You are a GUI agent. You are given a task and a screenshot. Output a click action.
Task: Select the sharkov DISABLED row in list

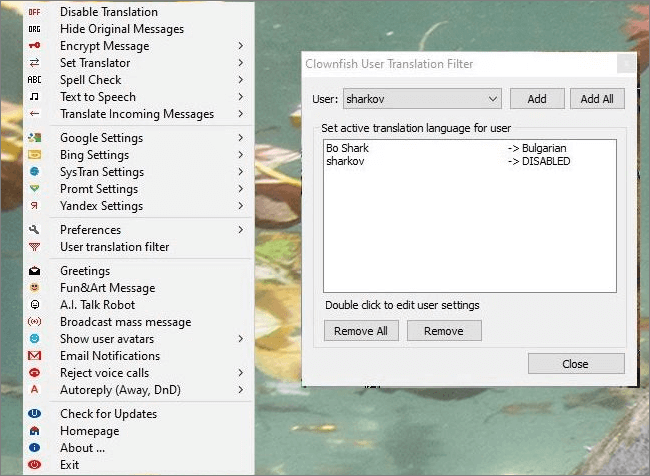[470, 161]
